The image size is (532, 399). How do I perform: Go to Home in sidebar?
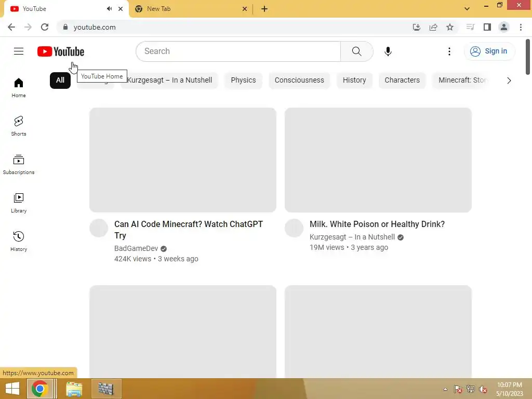pyautogui.click(x=19, y=88)
